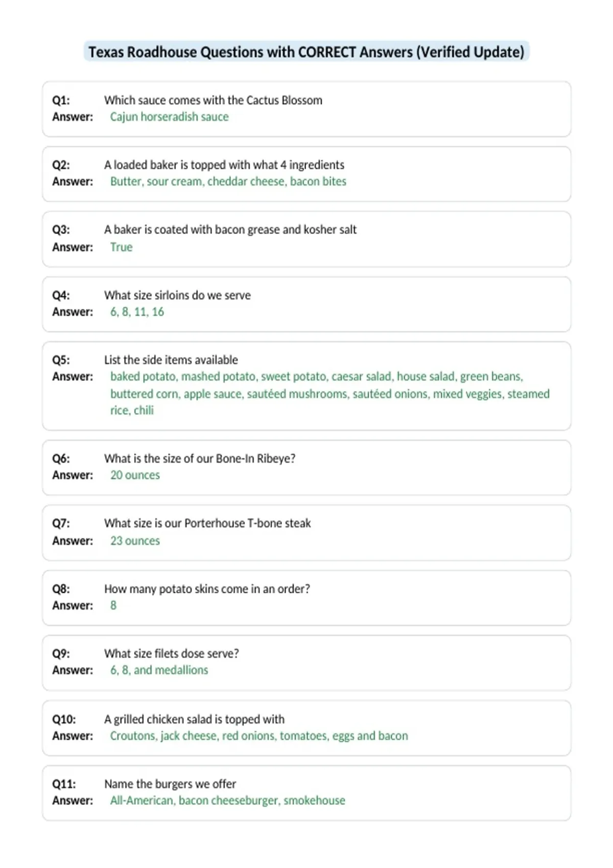Click the Q2 loaded baker question
The image size is (613, 868).
[x=224, y=165]
